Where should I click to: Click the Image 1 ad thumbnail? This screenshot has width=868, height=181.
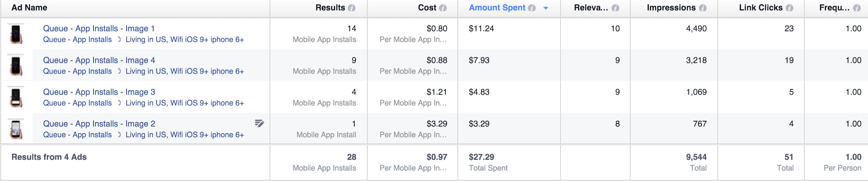[x=16, y=34]
